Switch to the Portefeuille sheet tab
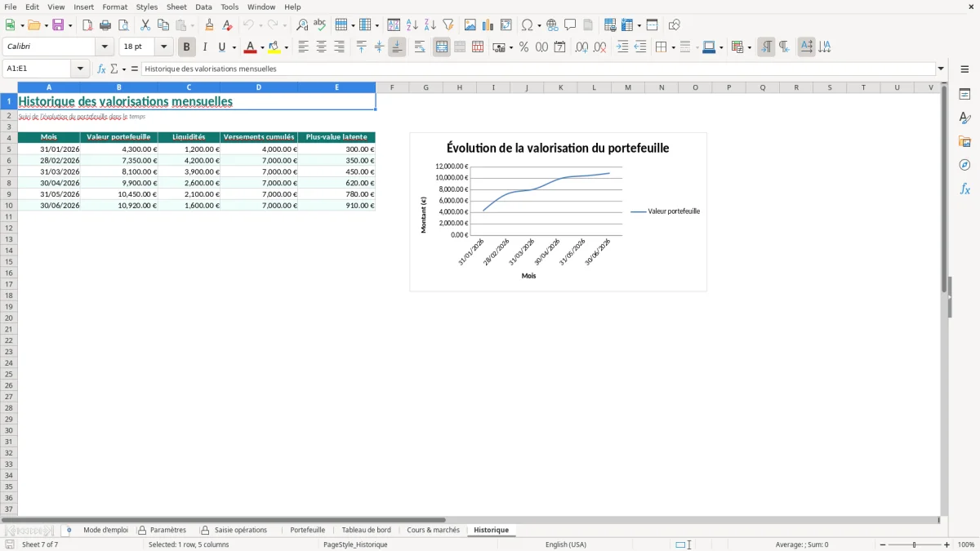 point(308,530)
